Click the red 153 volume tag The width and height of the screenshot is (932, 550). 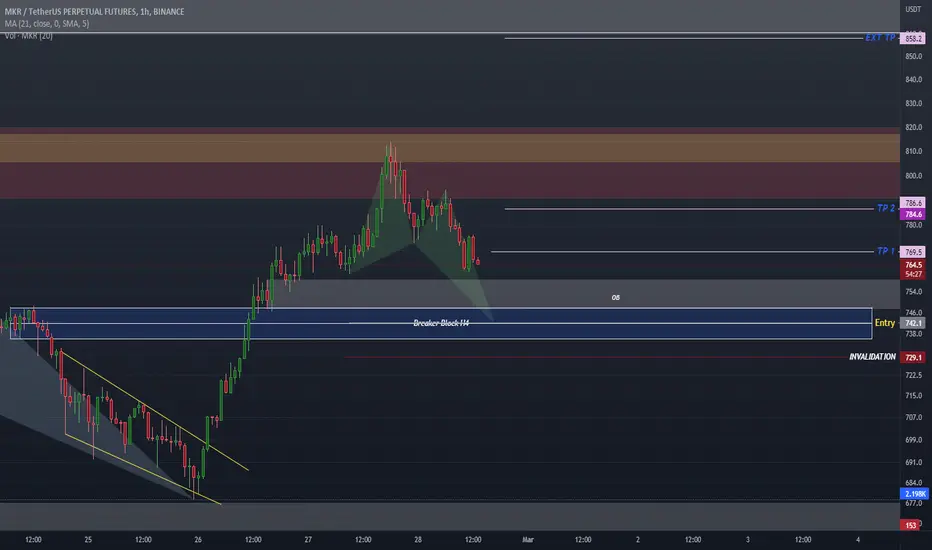[x=911, y=525]
